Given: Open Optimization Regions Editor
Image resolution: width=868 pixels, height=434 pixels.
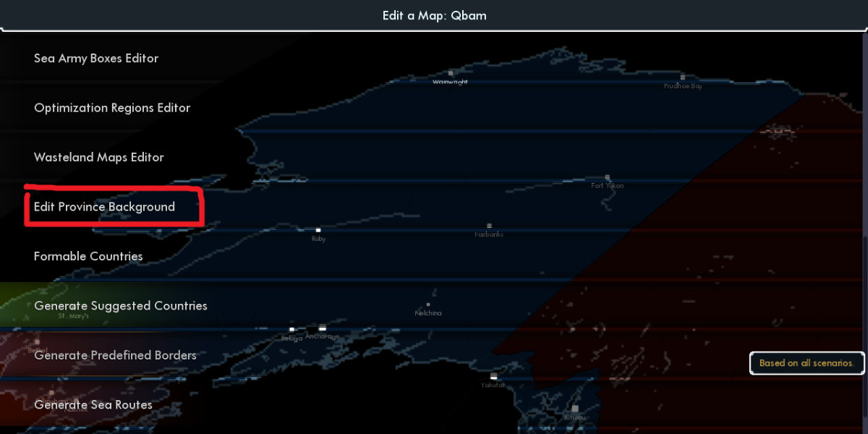Looking at the screenshot, I should point(112,108).
